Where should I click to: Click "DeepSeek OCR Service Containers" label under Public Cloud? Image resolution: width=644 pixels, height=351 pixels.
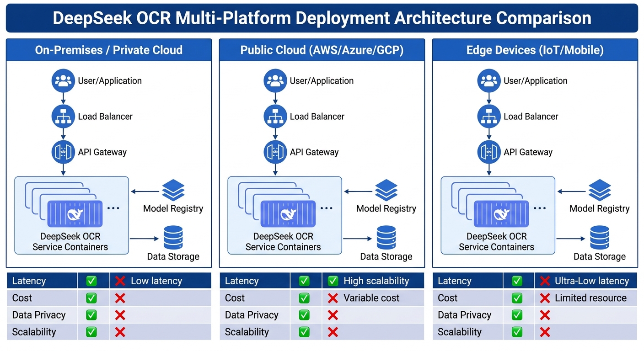(284, 242)
